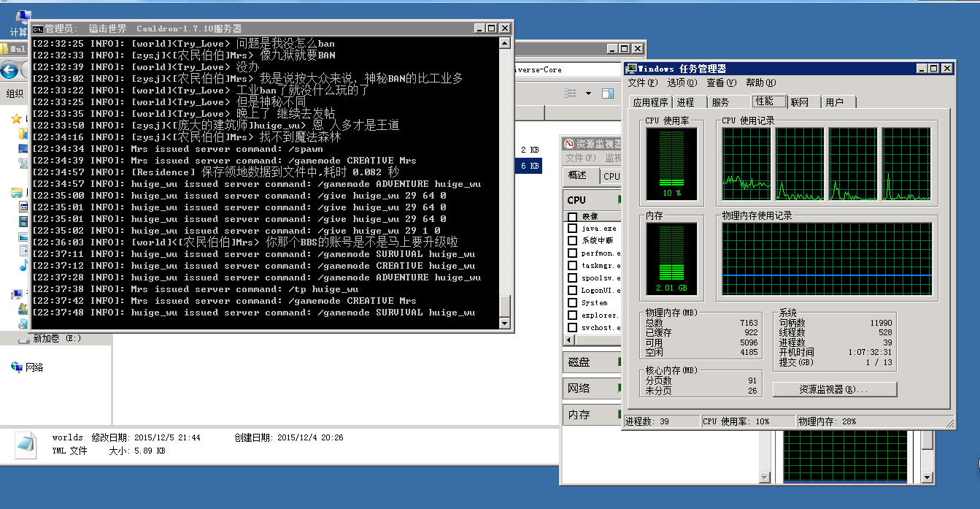Click the 资源监视器(R)... button
The height and width of the screenshot is (509, 980).
[x=834, y=390]
